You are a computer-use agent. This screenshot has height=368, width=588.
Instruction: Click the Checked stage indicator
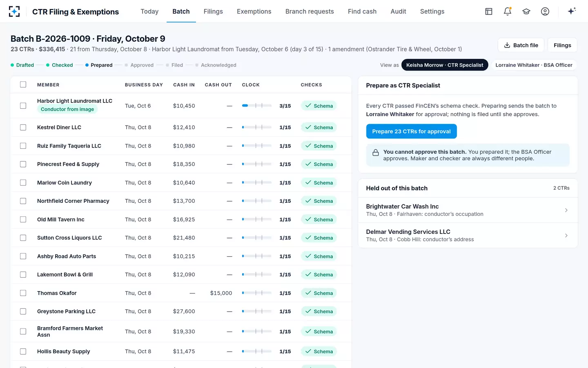coord(60,65)
